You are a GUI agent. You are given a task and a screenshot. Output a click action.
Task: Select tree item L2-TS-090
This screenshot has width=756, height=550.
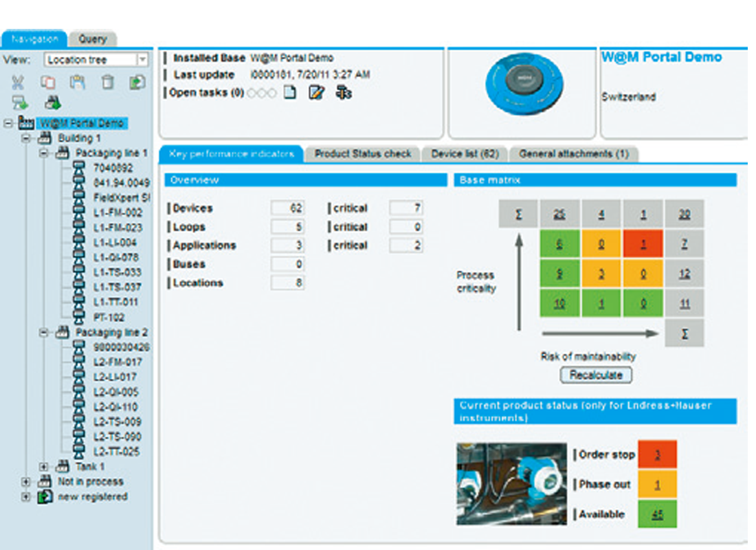[117, 437]
